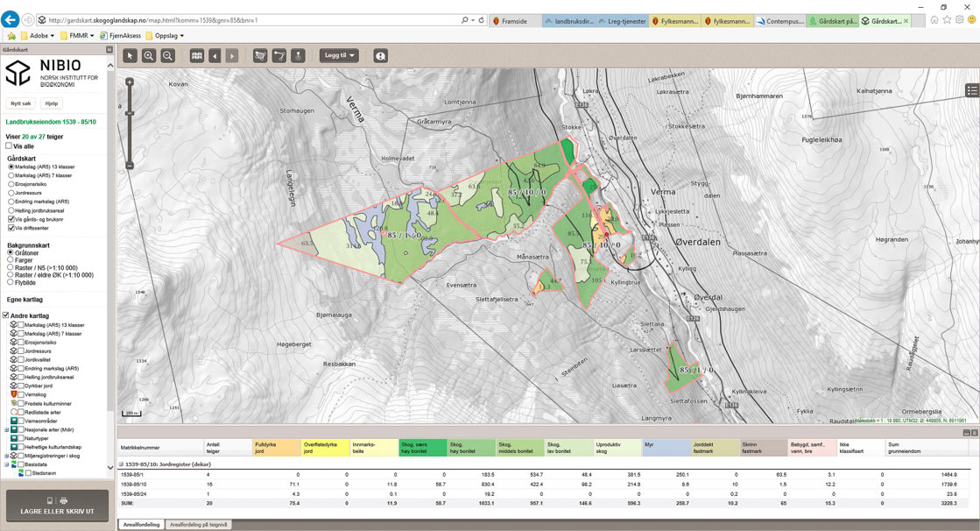Image resolution: width=980 pixels, height=531 pixels.
Task: Switch to Arealfordeling på teignivå tab
Action: click(x=198, y=525)
